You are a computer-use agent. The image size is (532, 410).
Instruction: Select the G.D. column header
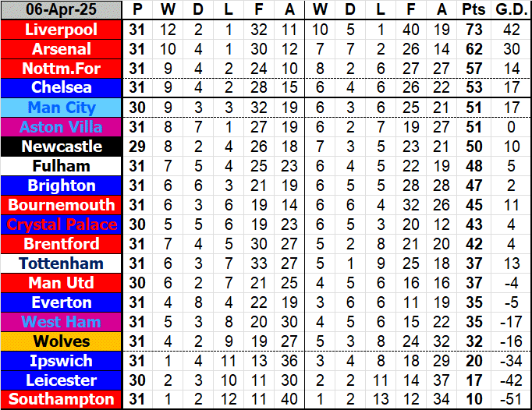(509, 10)
